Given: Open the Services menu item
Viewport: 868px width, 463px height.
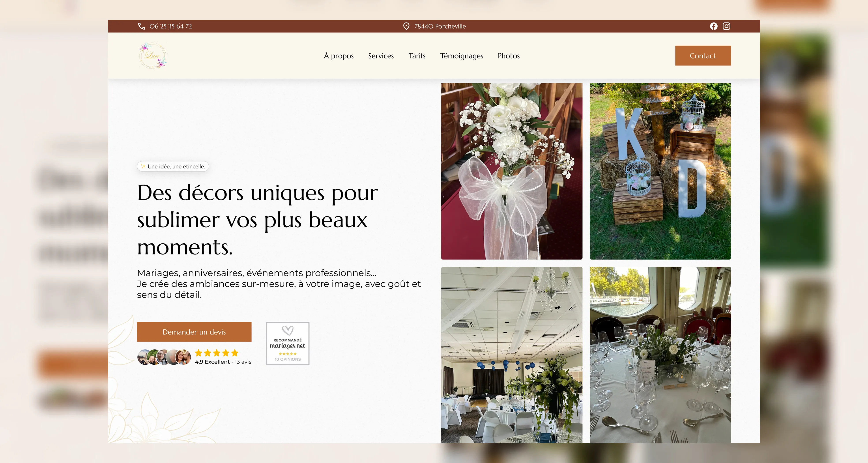Looking at the screenshot, I should tap(381, 56).
